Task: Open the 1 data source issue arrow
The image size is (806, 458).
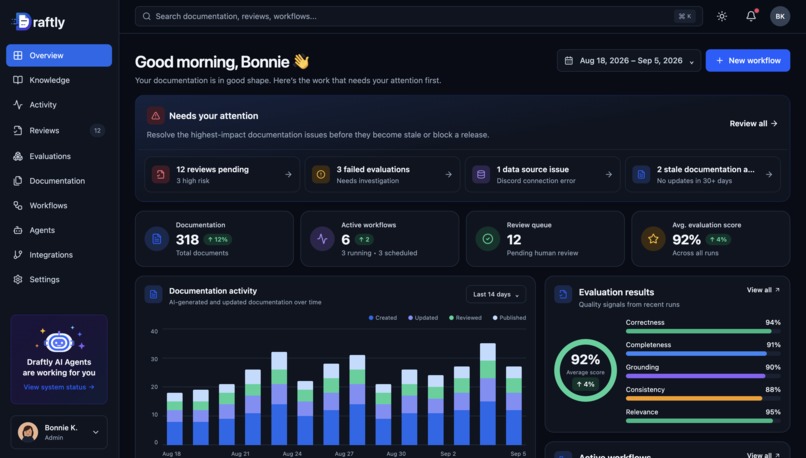Action: click(x=609, y=175)
